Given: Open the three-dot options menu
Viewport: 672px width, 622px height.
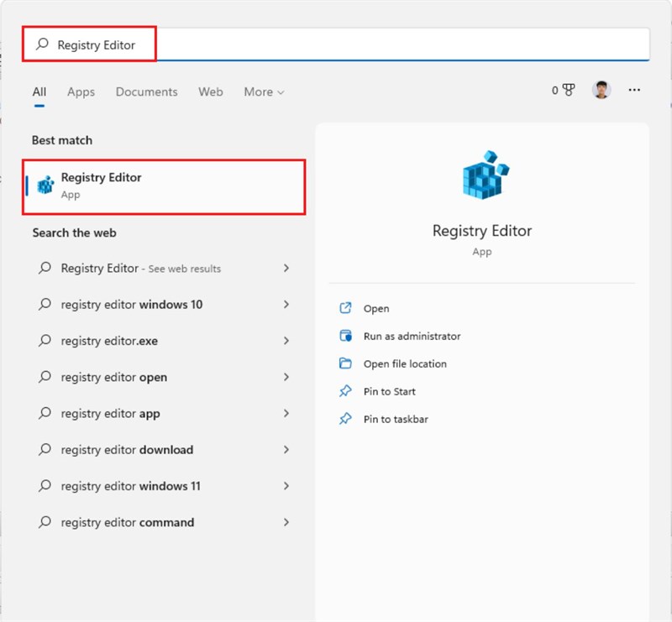Looking at the screenshot, I should pos(634,90).
